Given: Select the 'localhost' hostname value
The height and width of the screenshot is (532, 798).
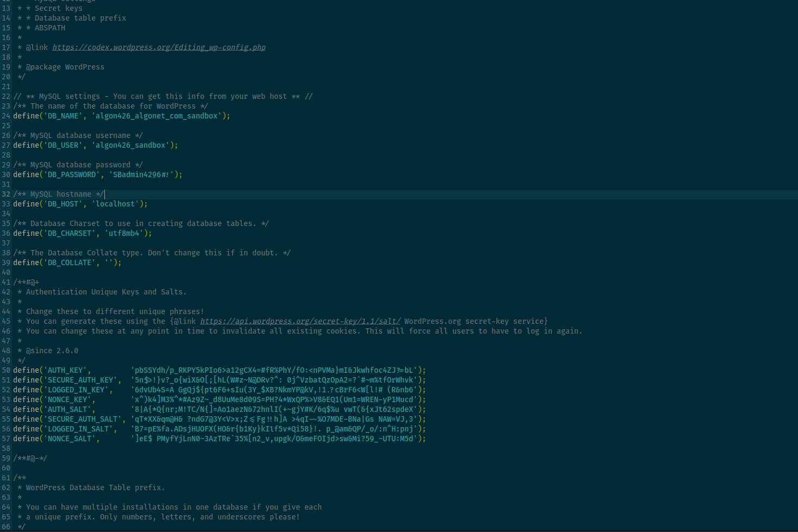Looking at the screenshot, I should coord(115,204).
